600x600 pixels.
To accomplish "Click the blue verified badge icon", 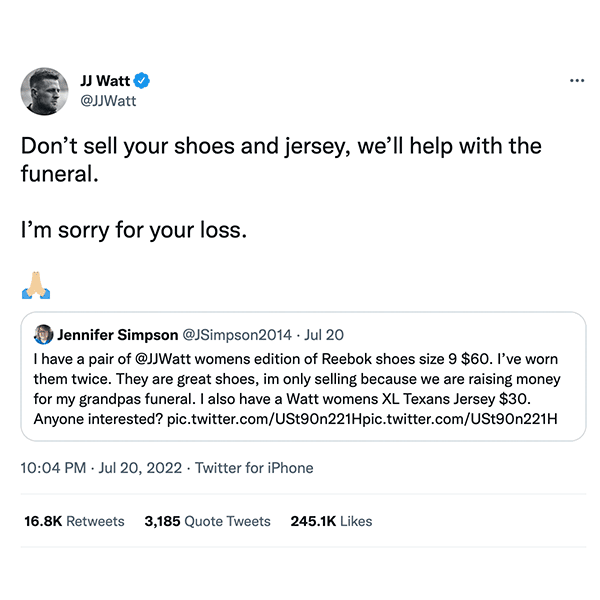I will click(x=143, y=81).
